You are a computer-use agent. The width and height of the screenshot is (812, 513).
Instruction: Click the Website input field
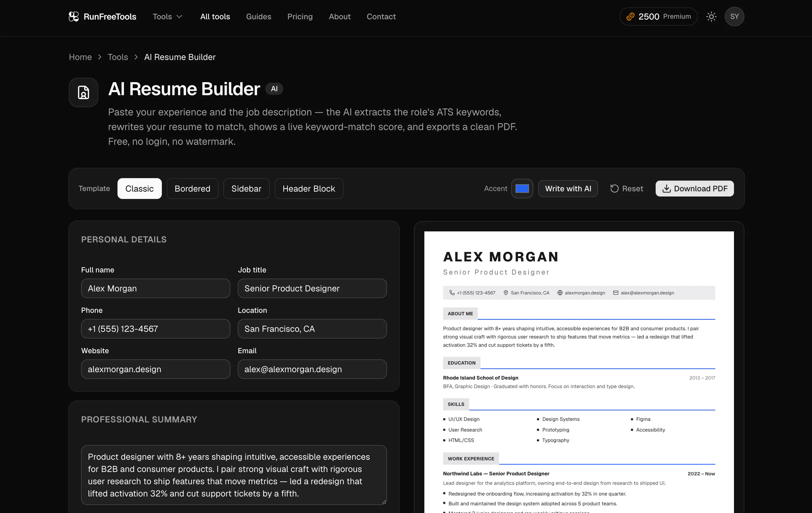point(155,369)
